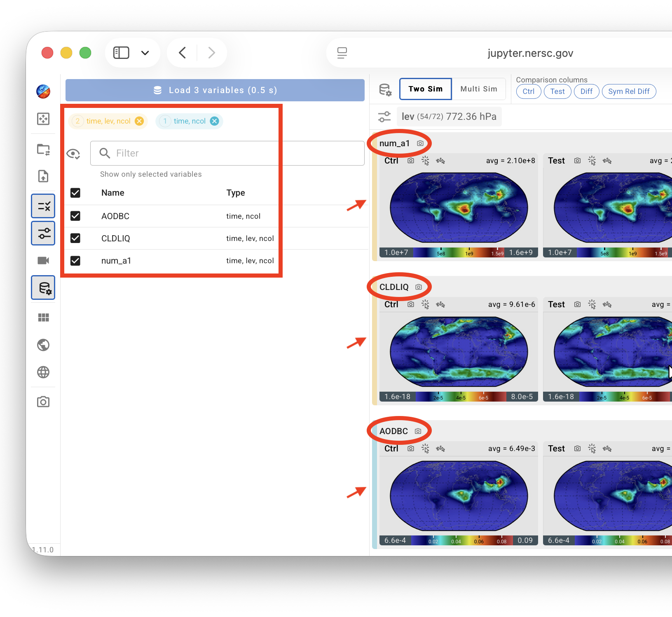672x617 pixels.
Task: Toggle the sliders settings icon in sidebar
Action: 43,233
